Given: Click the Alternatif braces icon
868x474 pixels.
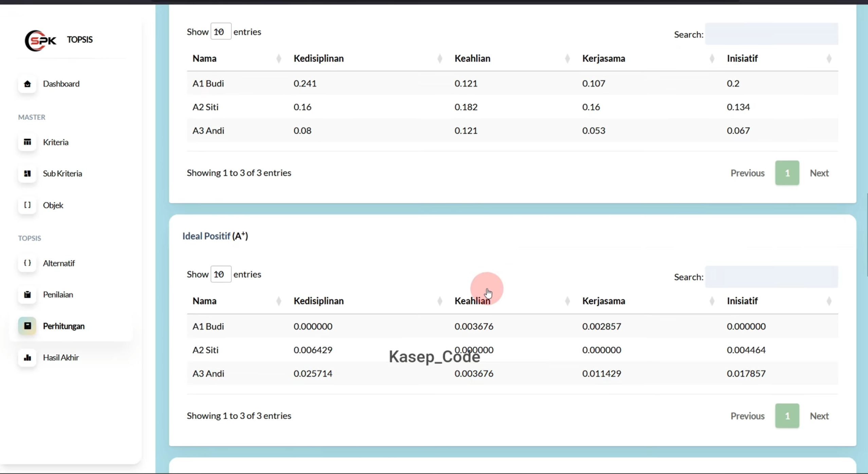Looking at the screenshot, I should pos(27,263).
